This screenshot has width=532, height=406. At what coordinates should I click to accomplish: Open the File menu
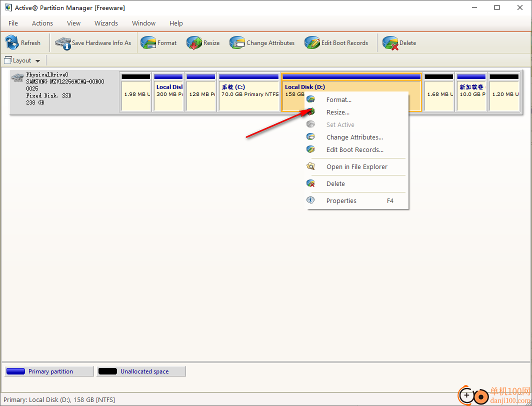tap(13, 23)
